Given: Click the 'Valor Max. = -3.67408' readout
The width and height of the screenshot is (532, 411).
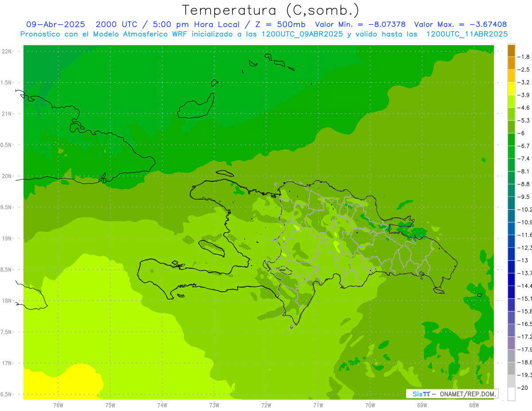Looking at the screenshot, I should 460,24.
